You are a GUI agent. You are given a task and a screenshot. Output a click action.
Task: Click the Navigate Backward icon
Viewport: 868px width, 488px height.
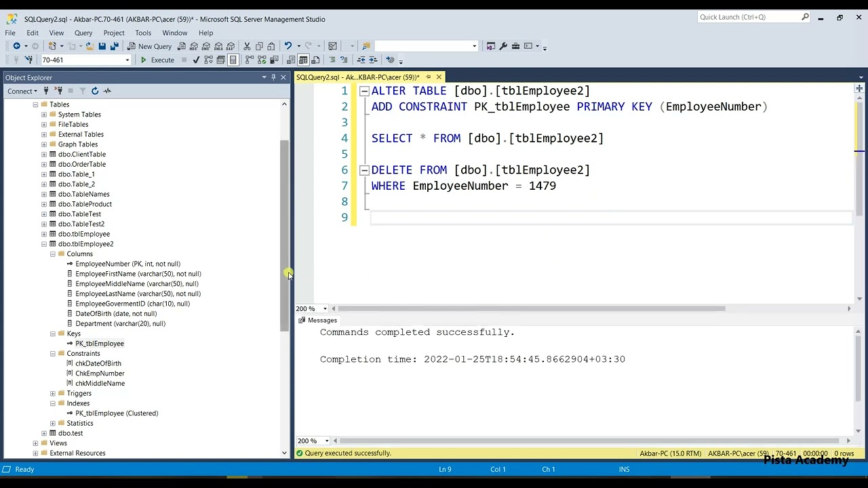click(x=16, y=46)
